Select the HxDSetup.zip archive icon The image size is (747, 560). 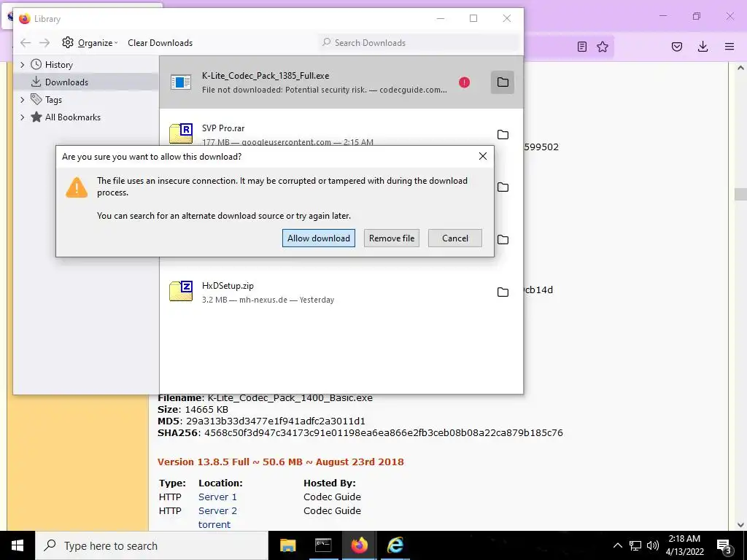pos(181,291)
